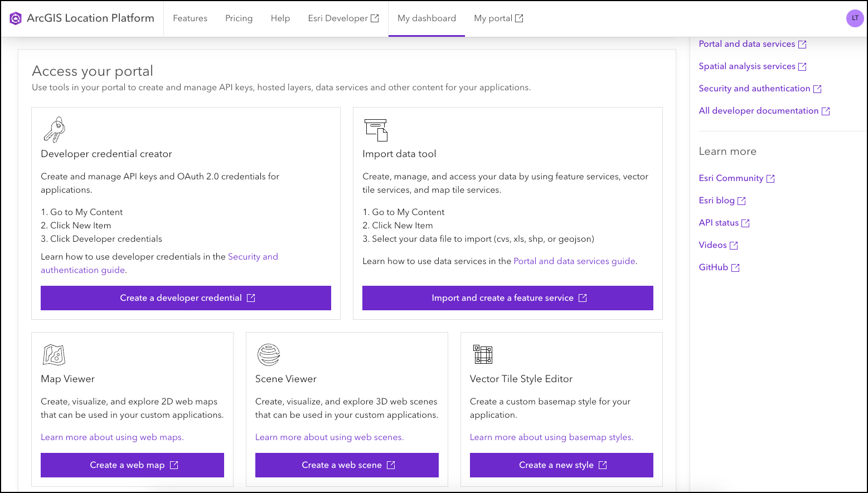
Task: Click Create a developer credential button
Action: click(x=186, y=297)
